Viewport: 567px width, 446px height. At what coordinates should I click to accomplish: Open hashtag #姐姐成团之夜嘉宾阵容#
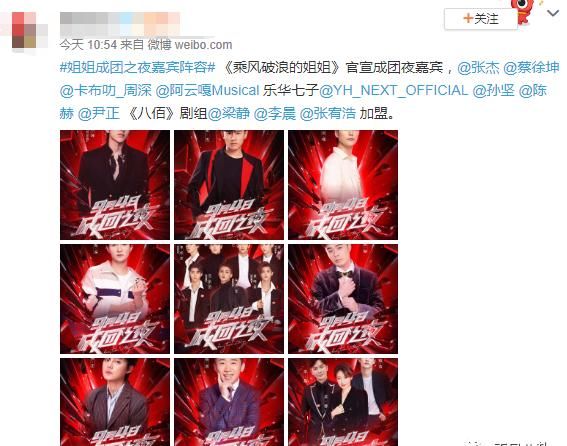(137, 67)
